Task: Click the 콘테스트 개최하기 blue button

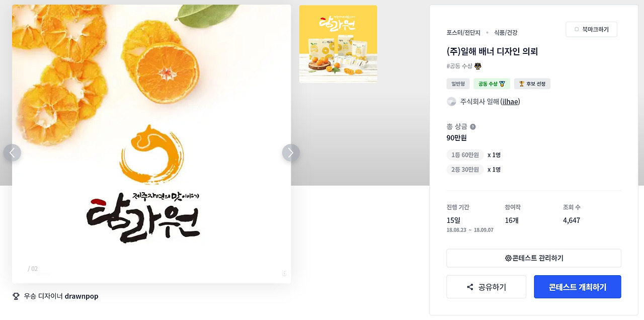Action: [x=578, y=287]
